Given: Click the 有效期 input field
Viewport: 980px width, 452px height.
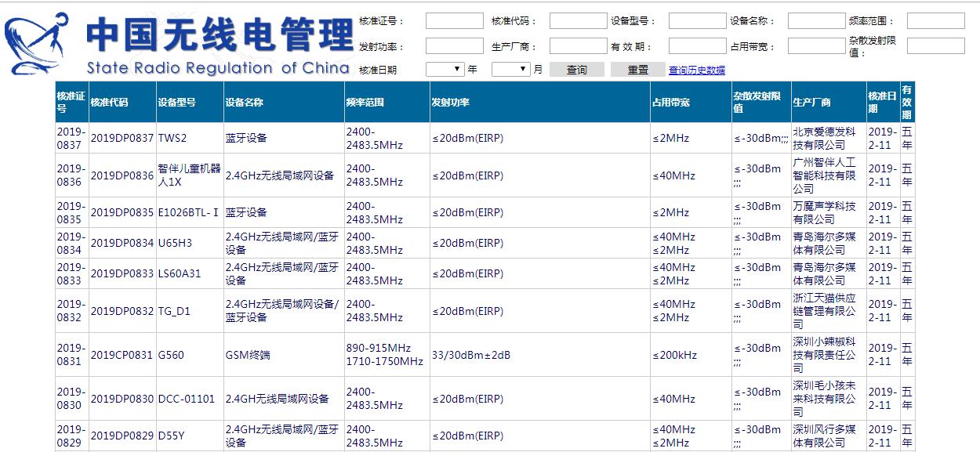Looking at the screenshot, I should (696, 45).
